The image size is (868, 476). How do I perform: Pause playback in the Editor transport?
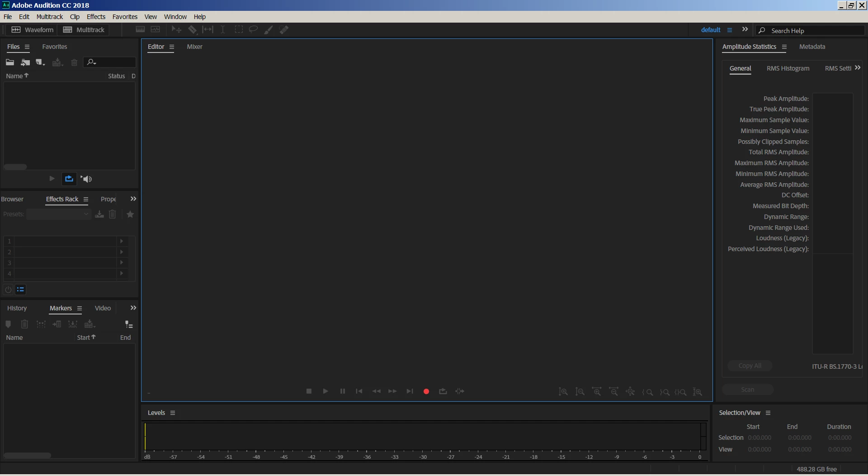[x=343, y=391]
